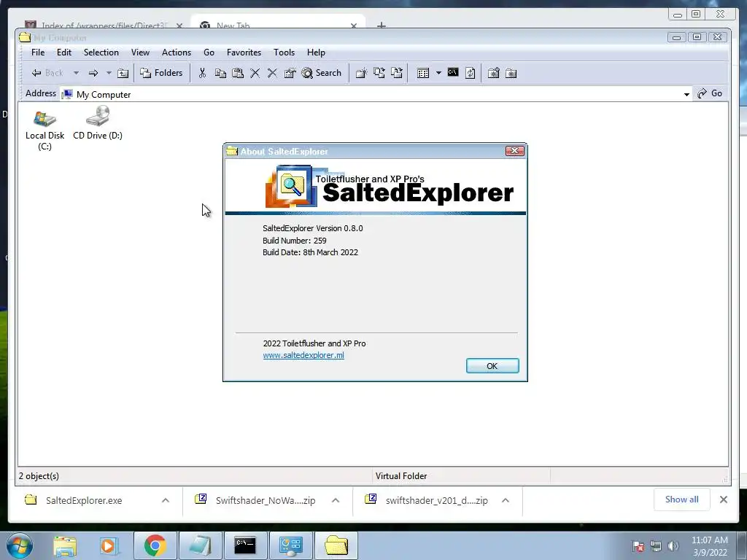Viewport: 747px width, 560px height.
Task: Click the 'Build Number: 259' text
Action: (x=295, y=241)
